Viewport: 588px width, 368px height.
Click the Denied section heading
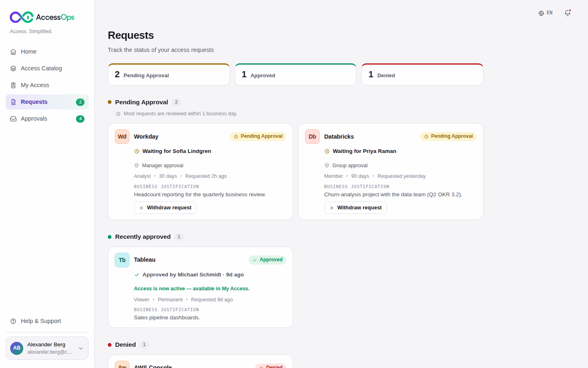[125, 345]
